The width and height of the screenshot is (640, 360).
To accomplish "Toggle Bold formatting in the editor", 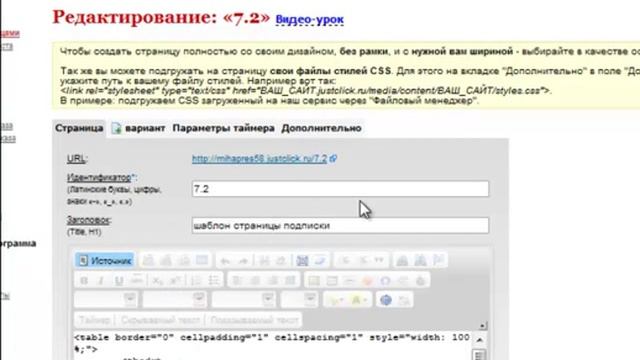I will [84, 280].
